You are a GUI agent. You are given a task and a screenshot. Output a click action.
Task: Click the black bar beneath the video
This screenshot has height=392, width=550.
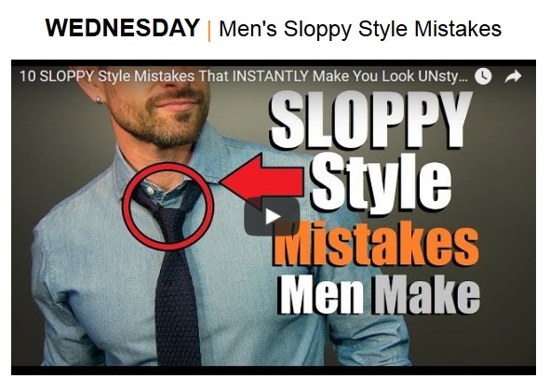[274, 371]
